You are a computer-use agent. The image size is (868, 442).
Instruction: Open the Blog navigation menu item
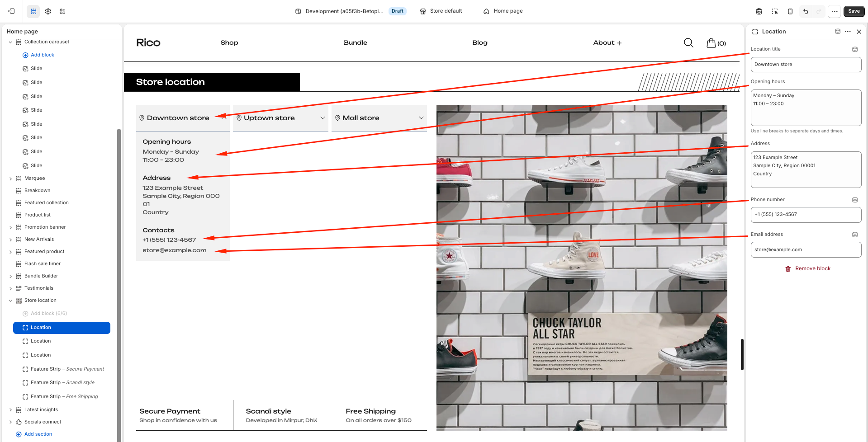click(x=480, y=42)
